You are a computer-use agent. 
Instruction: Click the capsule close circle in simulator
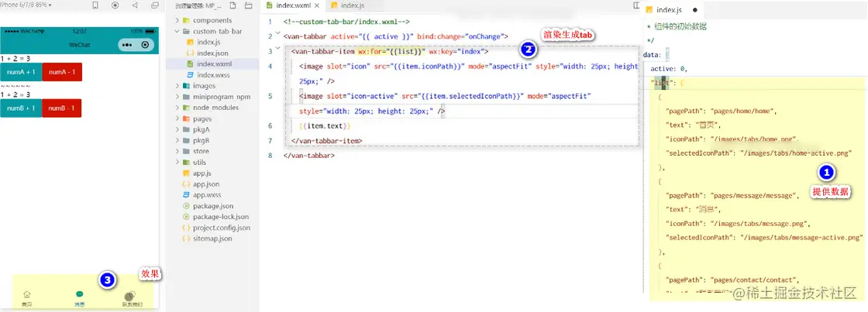145,45
